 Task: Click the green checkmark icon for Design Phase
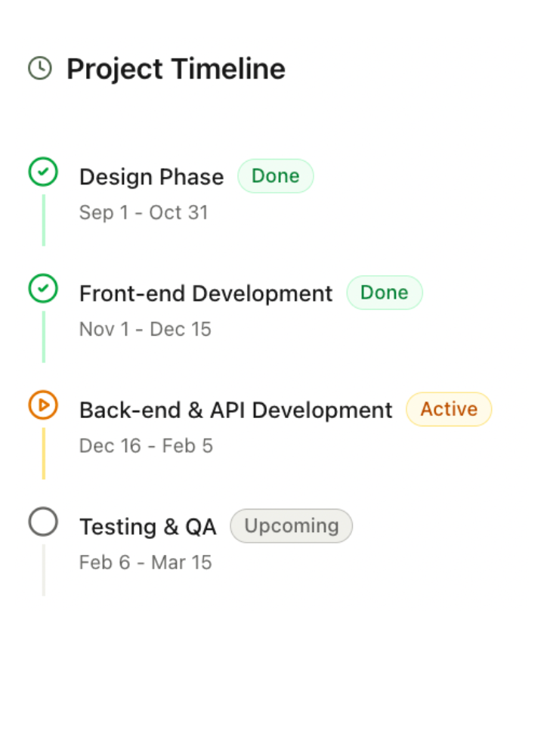pos(43,172)
